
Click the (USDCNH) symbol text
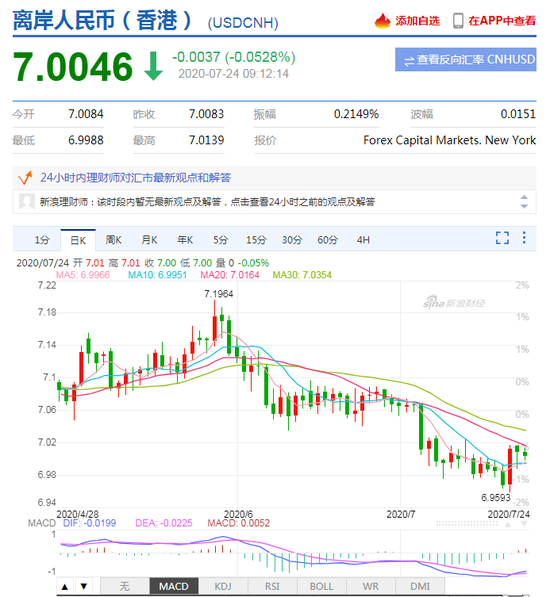pyautogui.click(x=243, y=23)
